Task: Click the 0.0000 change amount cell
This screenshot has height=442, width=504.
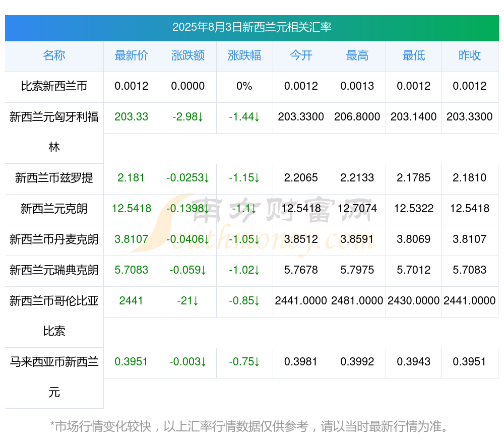Action: point(187,86)
